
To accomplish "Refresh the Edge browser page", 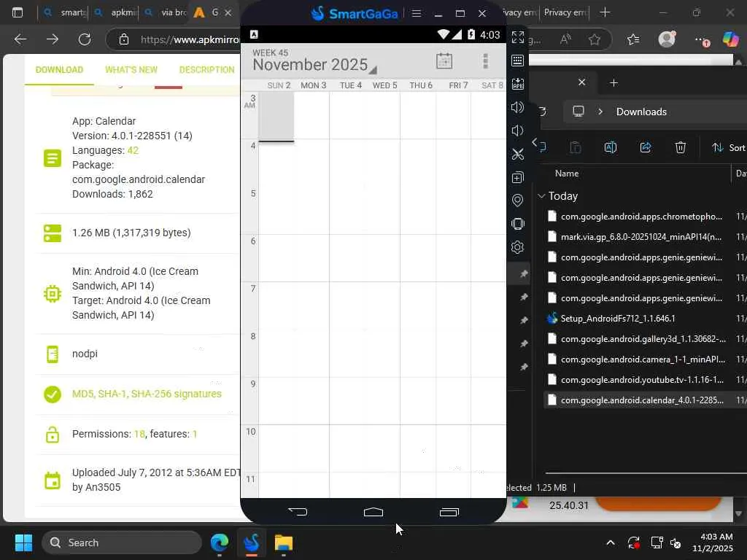I will point(85,39).
